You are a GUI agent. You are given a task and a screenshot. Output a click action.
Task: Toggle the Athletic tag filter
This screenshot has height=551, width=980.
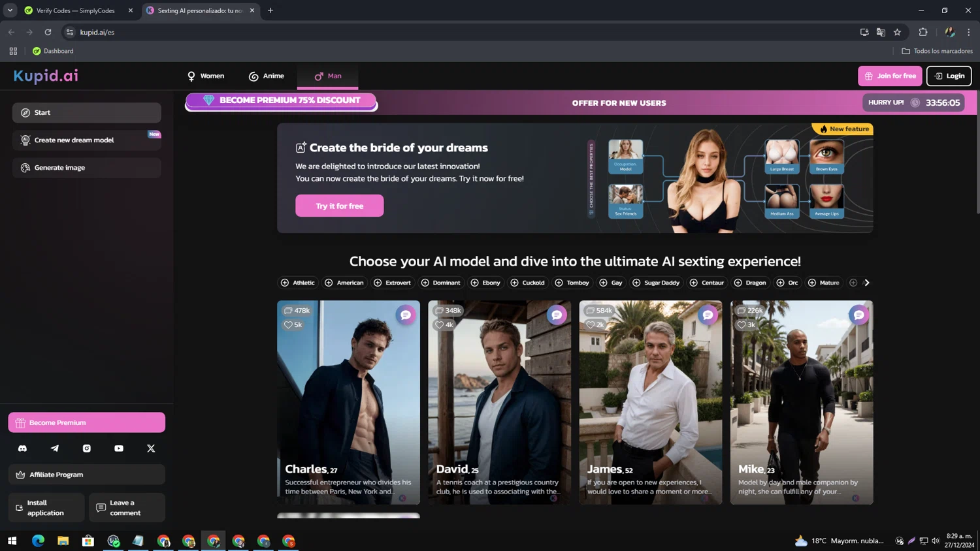[298, 283]
